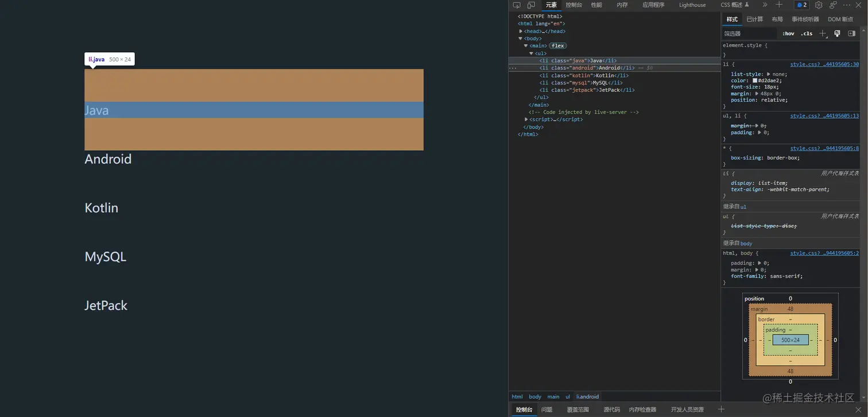Open DOM 断点 pane tab
Screen dimensions: 868x417
tap(840, 20)
